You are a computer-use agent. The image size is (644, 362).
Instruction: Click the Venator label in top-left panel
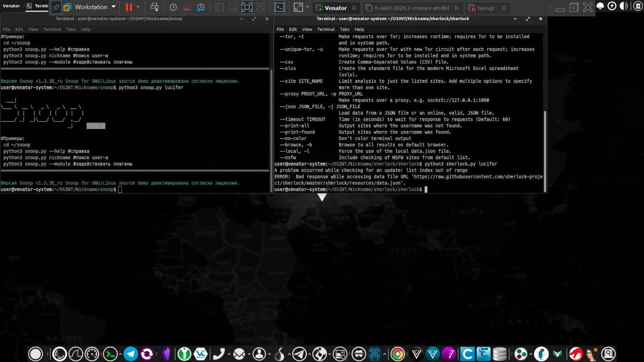[11, 6]
